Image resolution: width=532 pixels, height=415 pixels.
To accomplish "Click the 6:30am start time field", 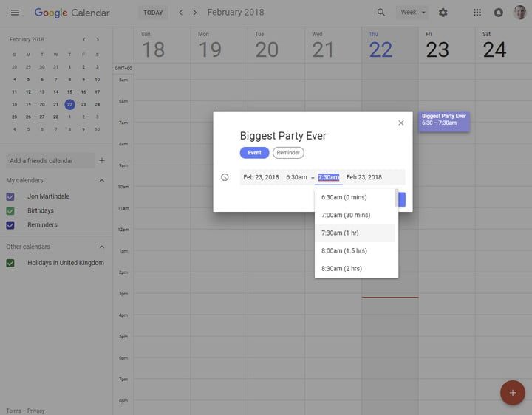I will 296,177.
